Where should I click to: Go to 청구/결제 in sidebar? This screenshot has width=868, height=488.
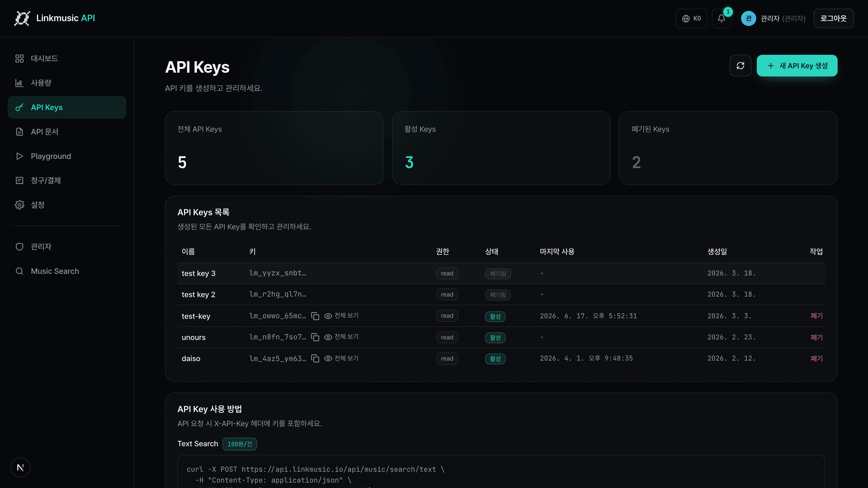[x=67, y=181]
